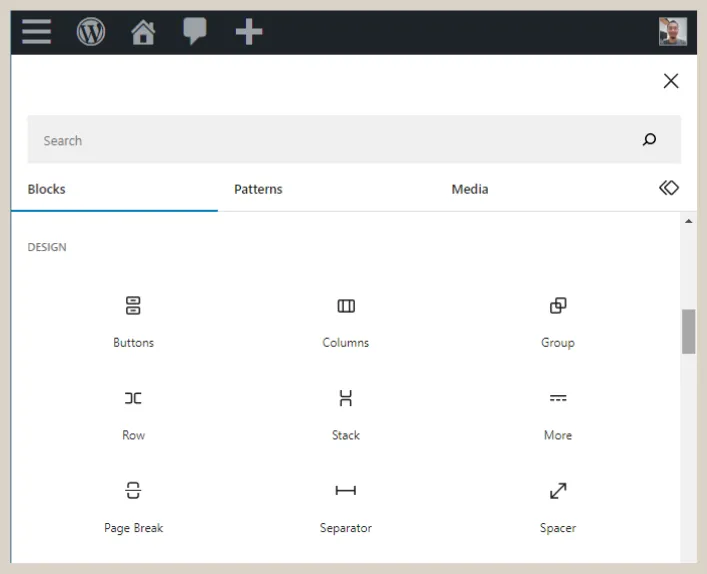Select the Blocks tab
Image resolution: width=707 pixels, height=574 pixels.
pyautogui.click(x=47, y=189)
